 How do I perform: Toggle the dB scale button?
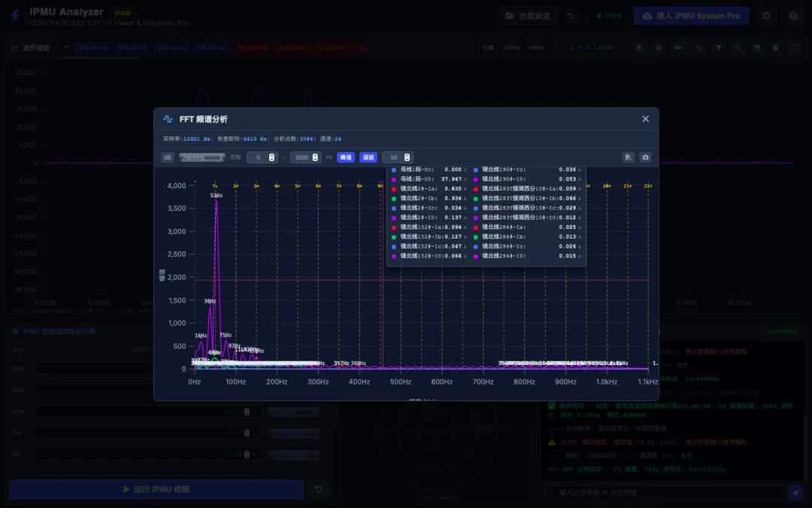[x=167, y=157]
